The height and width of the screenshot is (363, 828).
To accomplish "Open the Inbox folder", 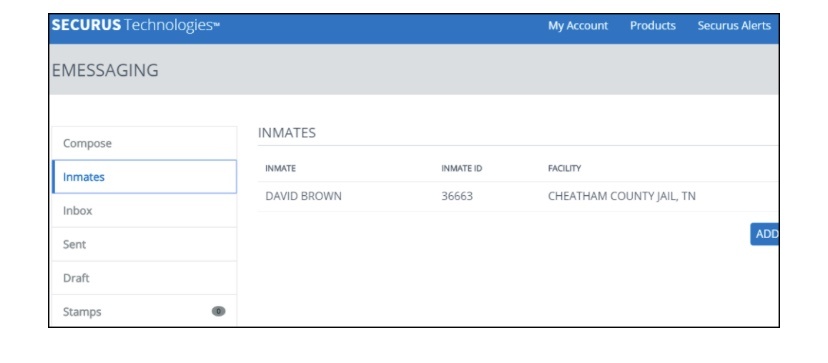I will (144, 210).
